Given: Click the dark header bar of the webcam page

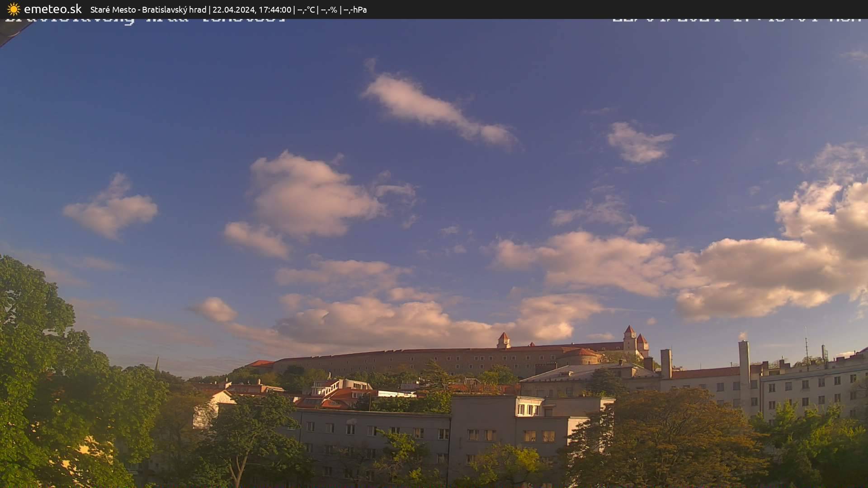Looking at the screenshot, I should 542,9.
